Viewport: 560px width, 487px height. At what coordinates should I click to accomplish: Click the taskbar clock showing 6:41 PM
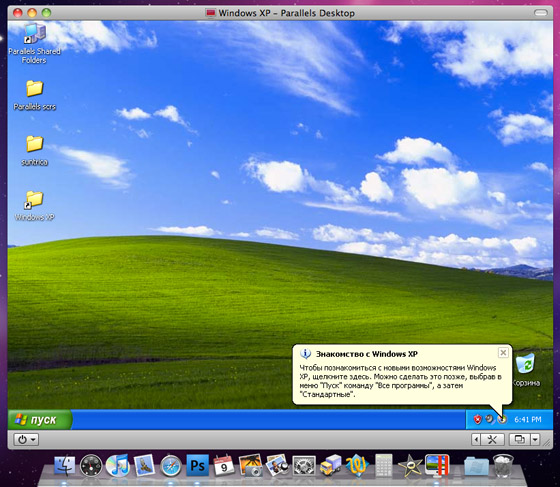[x=528, y=420]
